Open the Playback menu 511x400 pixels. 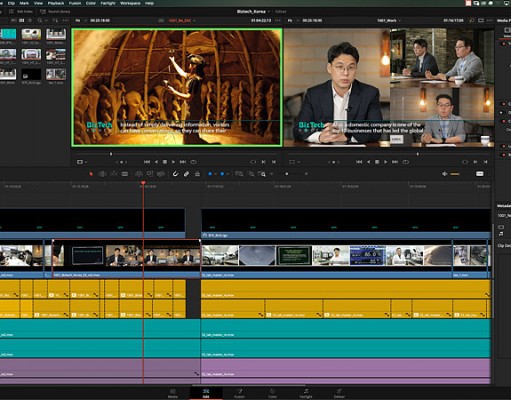56,3
